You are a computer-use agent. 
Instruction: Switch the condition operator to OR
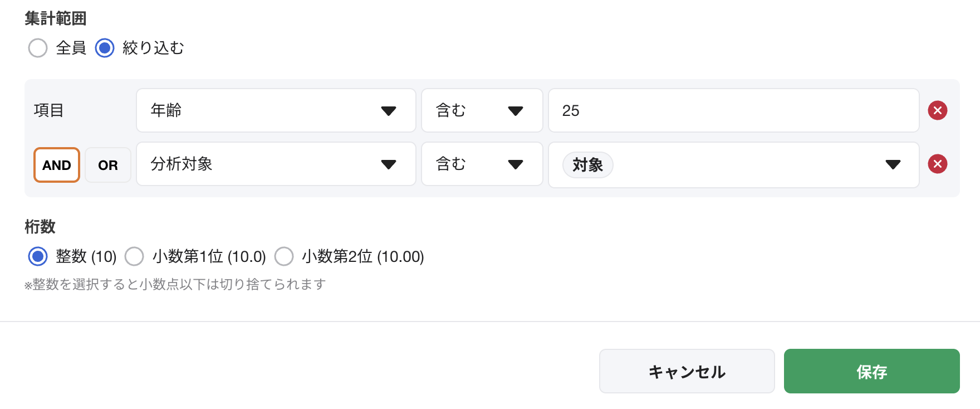tap(108, 165)
